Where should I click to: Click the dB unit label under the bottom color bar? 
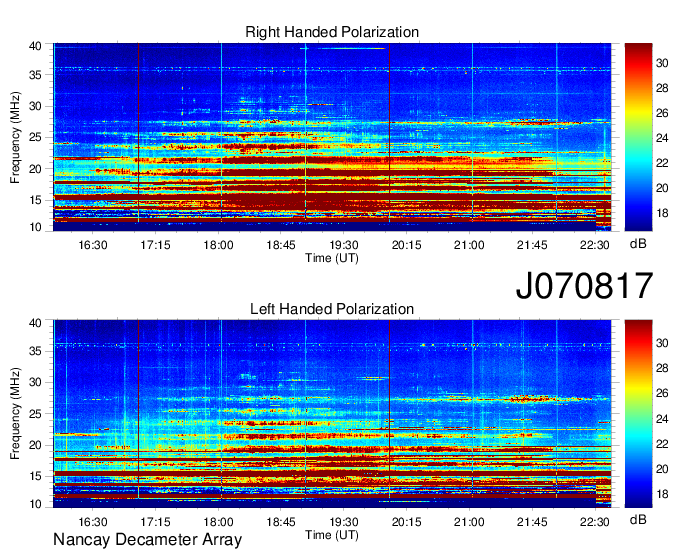click(638, 520)
